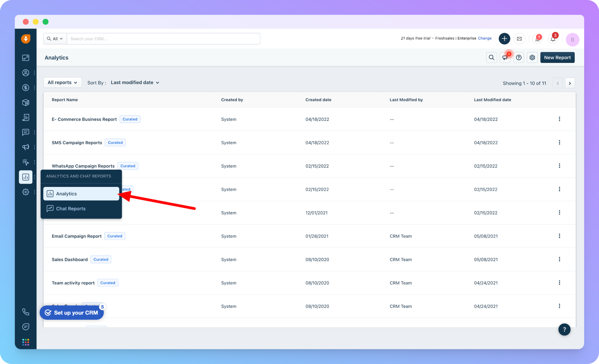
Task: Open the quick-add plus icon in top bar
Action: pyautogui.click(x=504, y=39)
